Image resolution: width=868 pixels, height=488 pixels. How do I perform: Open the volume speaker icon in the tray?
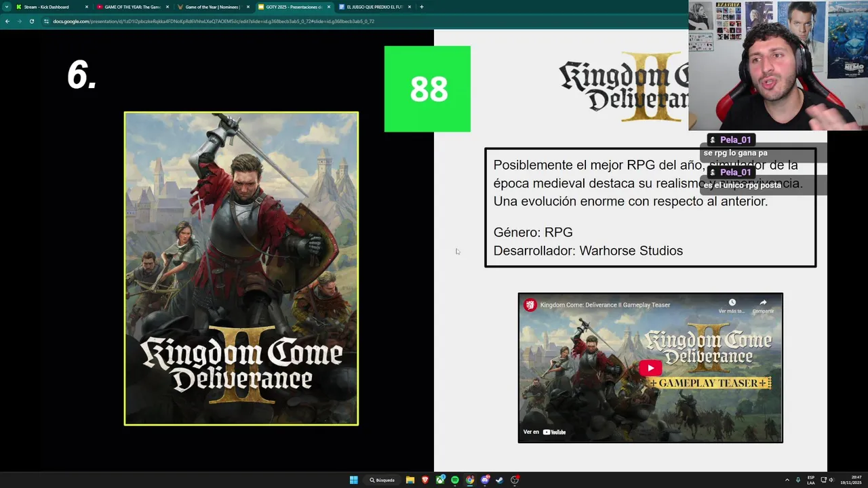[831, 480]
